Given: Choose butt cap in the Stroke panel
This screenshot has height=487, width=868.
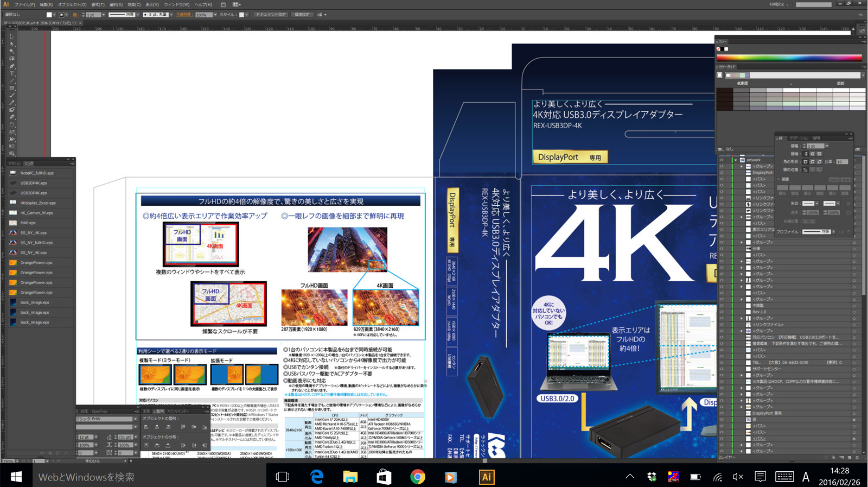Looking at the screenshot, I should coord(806,154).
